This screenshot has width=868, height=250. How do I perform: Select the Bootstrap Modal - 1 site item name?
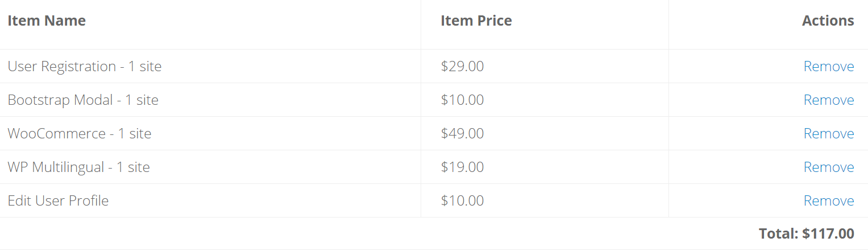[83, 100]
